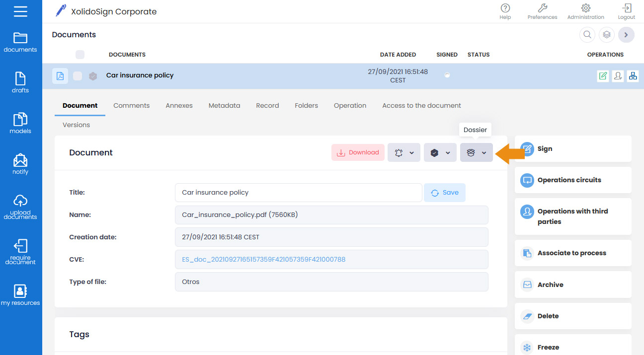Click the search magnifier icon
This screenshot has height=355, width=644.
coord(587,35)
